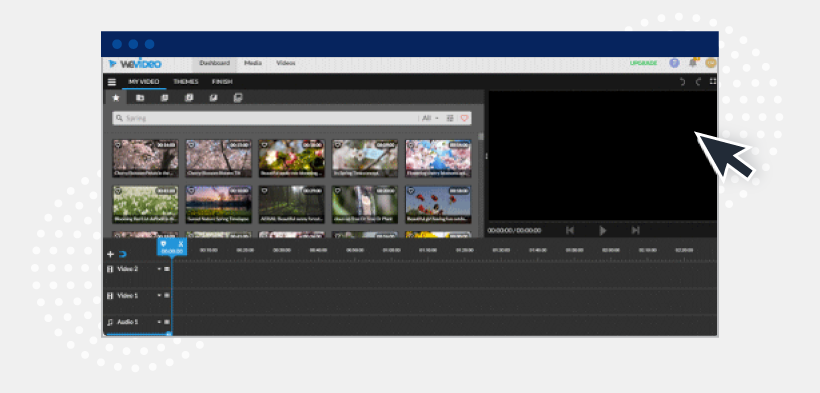This screenshot has width=820, height=393.
Task: Jump to the previous clip in preview
Action: point(570,230)
